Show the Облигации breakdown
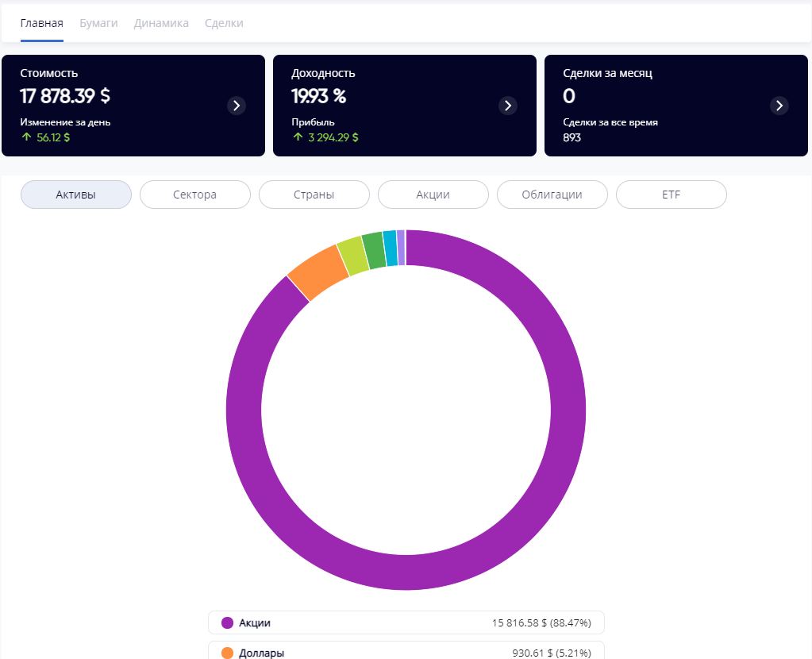 pos(552,195)
